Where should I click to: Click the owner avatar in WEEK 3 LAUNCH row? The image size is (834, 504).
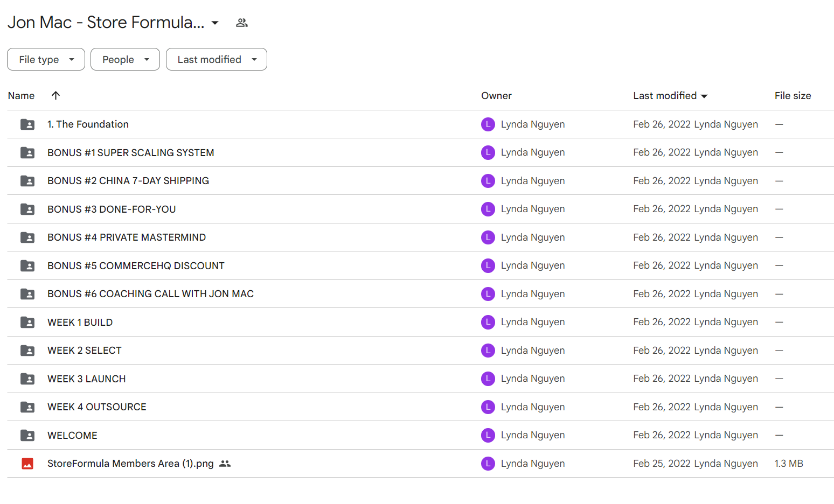488,379
